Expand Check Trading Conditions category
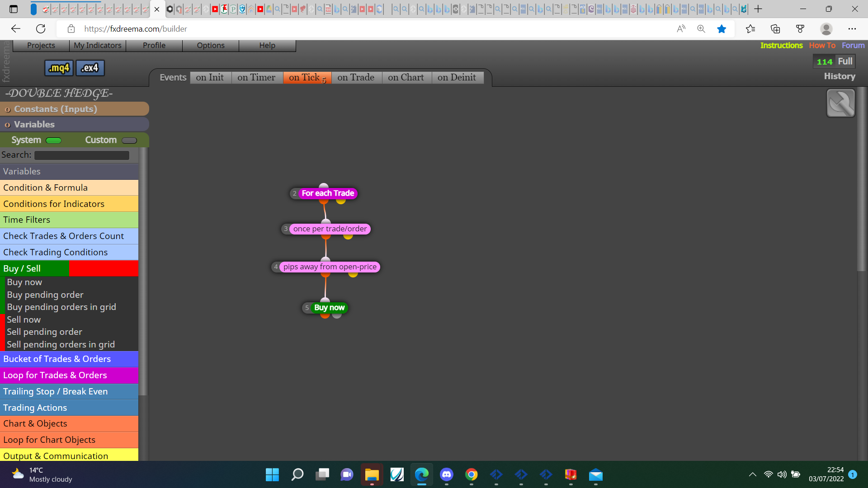 click(69, 252)
